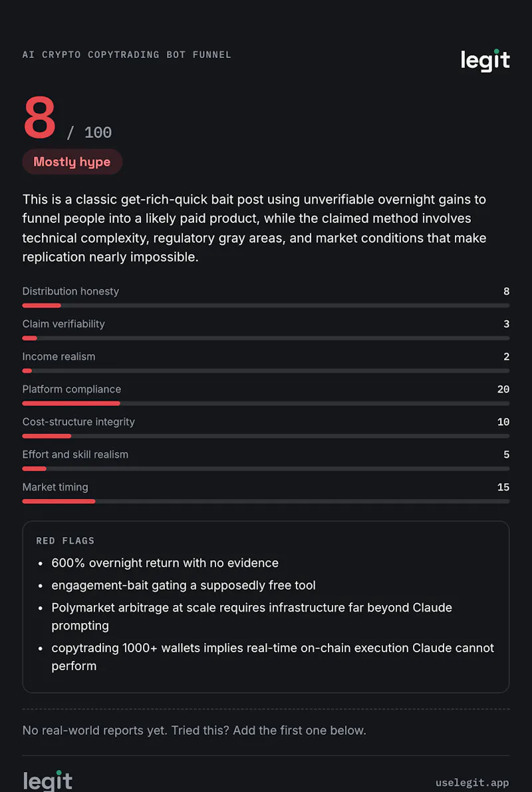The height and width of the screenshot is (792, 532).
Task: Select the Mostly hype badge
Action: [72, 162]
